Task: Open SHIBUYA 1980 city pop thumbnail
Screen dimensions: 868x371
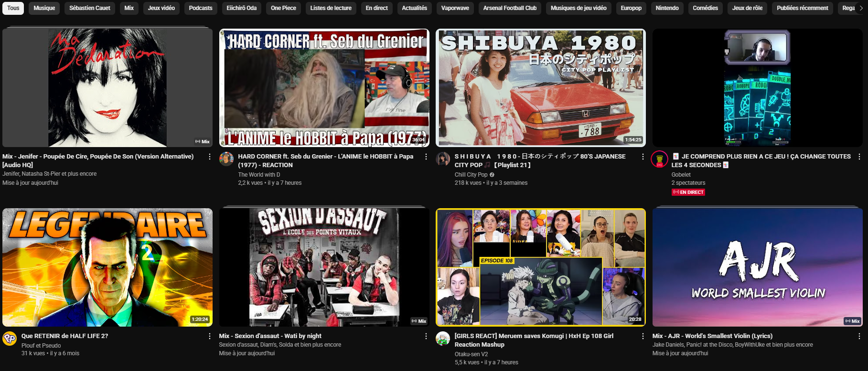Action: (x=541, y=88)
